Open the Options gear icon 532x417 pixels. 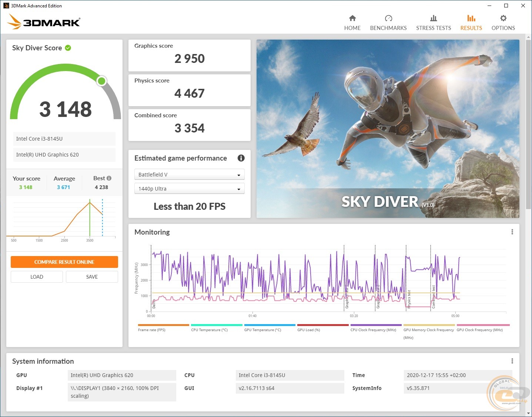tap(503, 19)
